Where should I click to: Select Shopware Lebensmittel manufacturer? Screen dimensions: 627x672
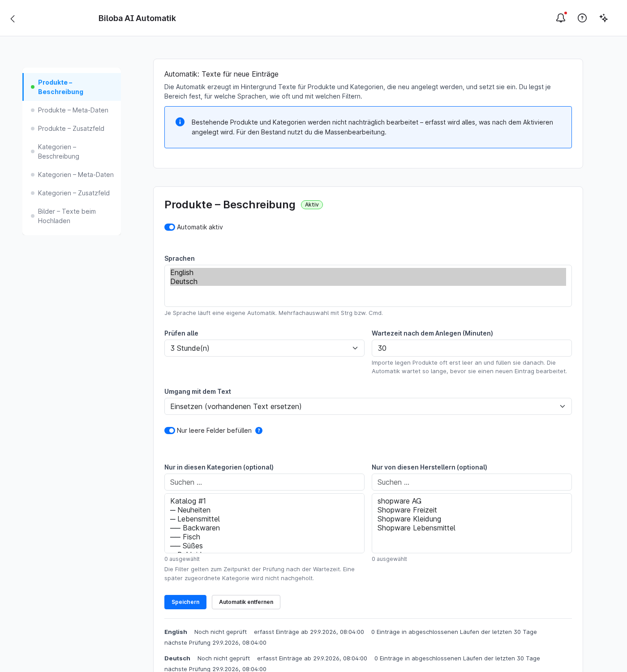coord(472,528)
